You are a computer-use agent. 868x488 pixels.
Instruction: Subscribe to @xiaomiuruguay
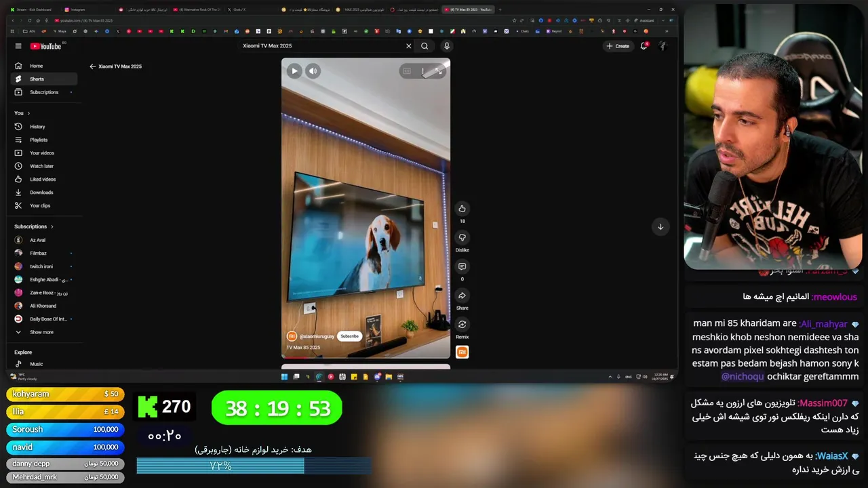pyautogui.click(x=349, y=336)
